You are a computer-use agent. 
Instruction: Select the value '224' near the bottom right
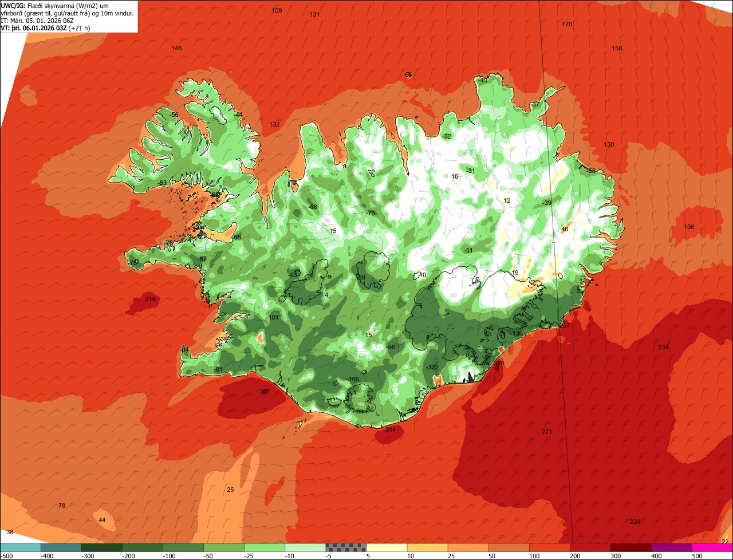635,522
